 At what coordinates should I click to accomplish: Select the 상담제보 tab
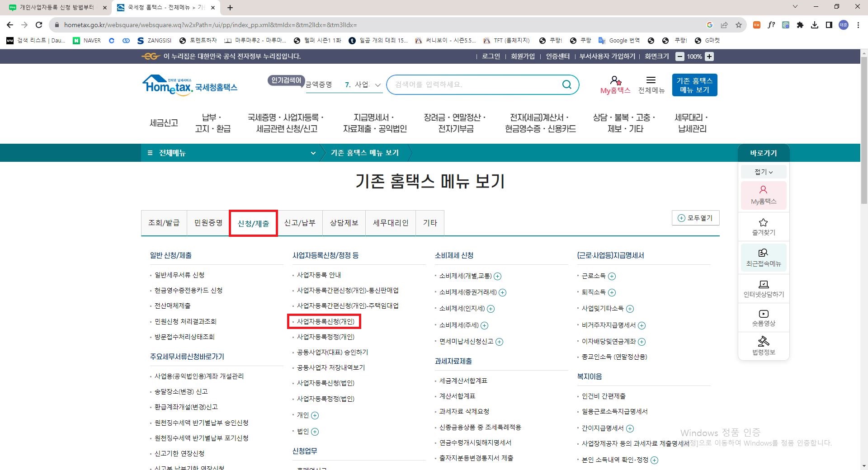tap(344, 223)
